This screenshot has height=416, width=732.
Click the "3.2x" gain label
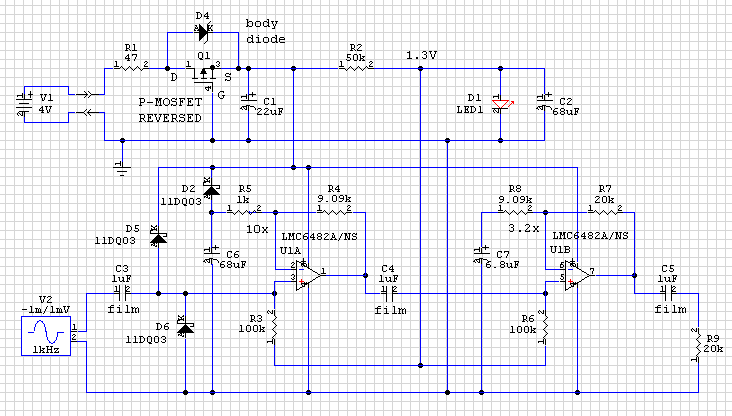pos(524,228)
